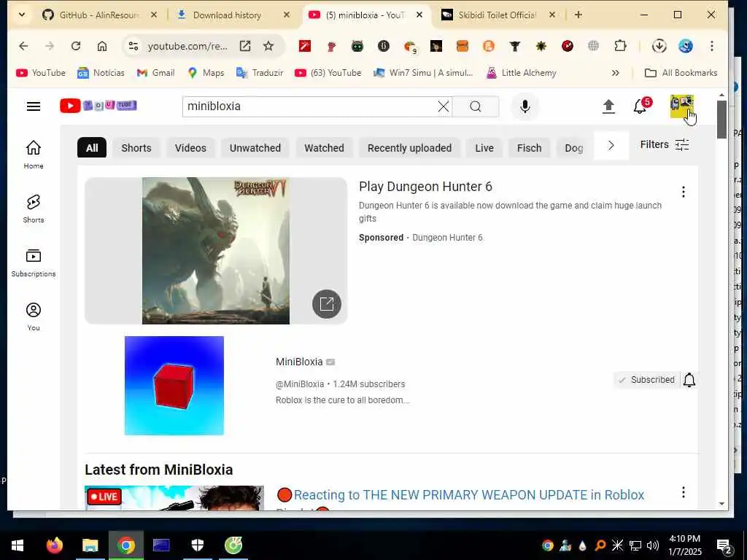Open Chrome downloads icon
The width and height of the screenshot is (747, 560).
(x=659, y=46)
